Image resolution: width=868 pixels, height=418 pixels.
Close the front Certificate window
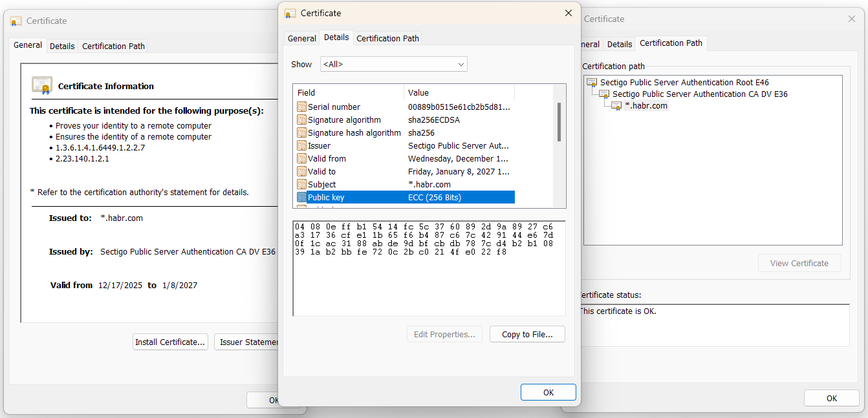[x=569, y=13]
